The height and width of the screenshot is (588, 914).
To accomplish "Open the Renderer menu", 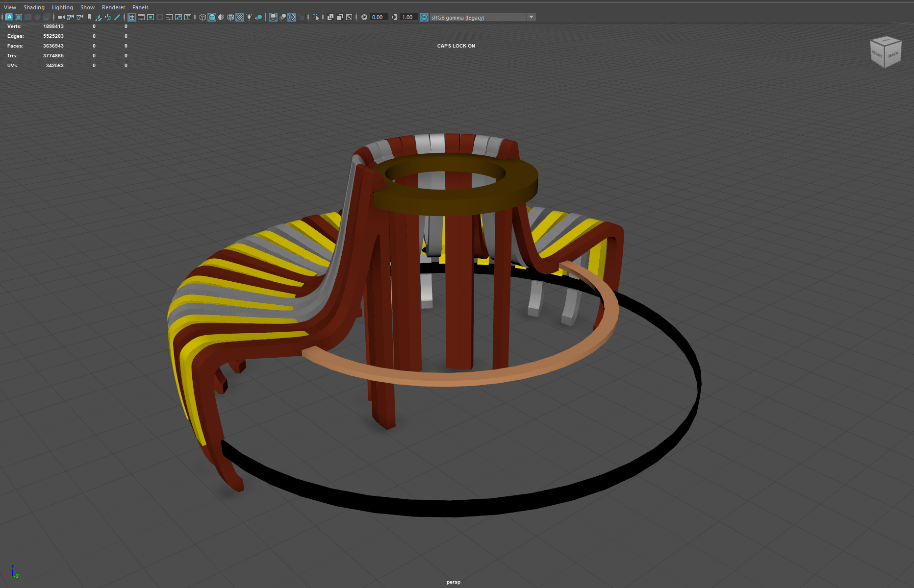I will [x=113, y=7].
